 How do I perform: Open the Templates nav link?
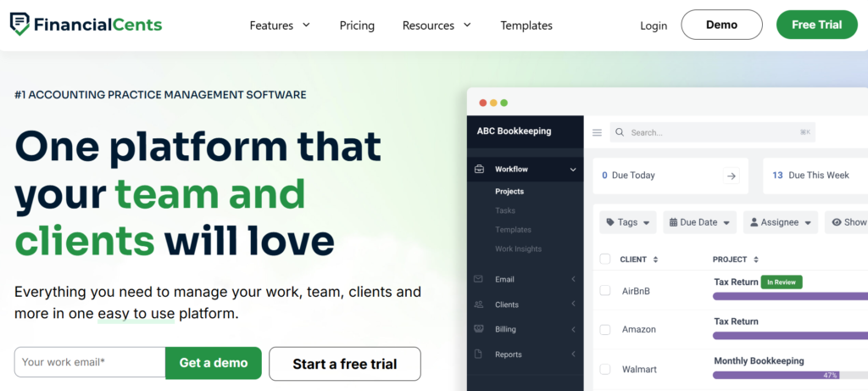(x=526, y=25)
